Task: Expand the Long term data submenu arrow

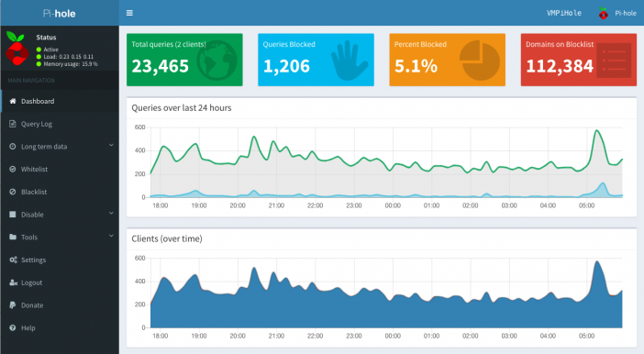Action: click(x=111, y=145)
